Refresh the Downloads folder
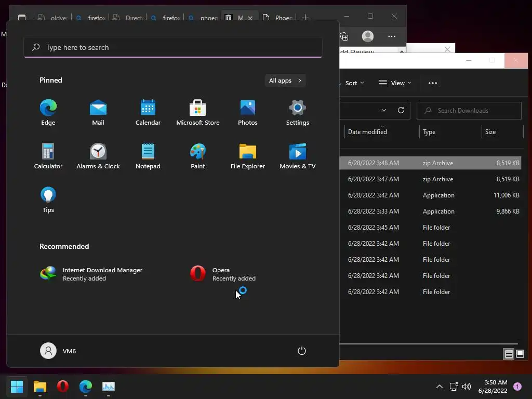 tap(401, 110)
